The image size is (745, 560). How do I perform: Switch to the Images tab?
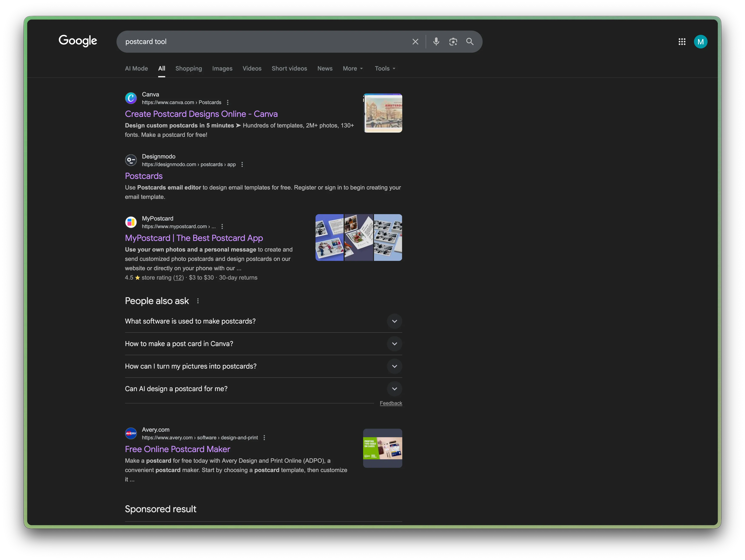tap(222, 68)
